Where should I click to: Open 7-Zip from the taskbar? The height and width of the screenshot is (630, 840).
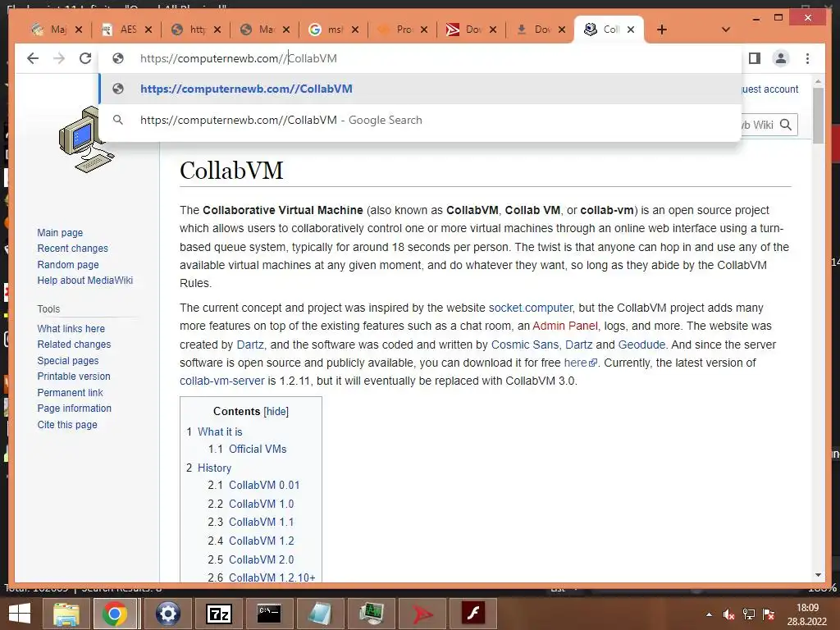[x=218, y=614]
